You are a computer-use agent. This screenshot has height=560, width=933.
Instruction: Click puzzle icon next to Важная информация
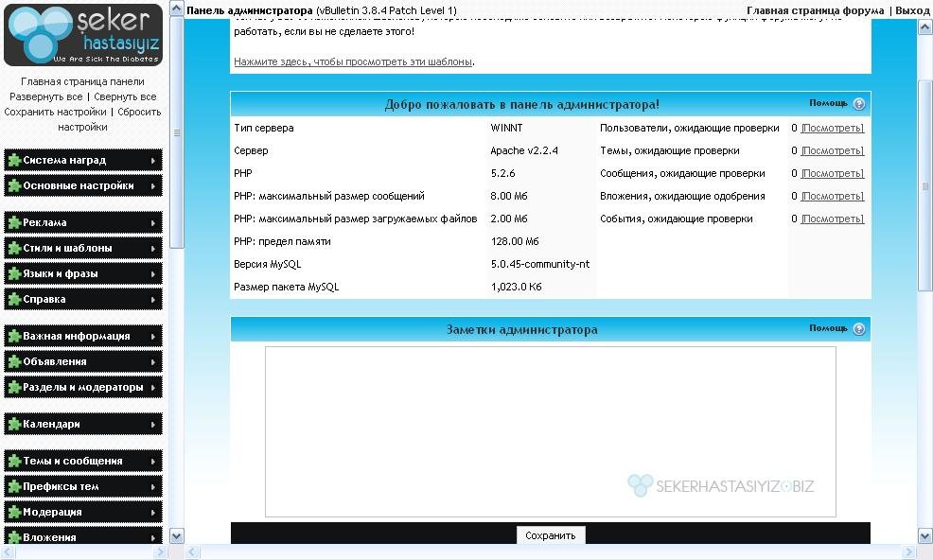pos(14,336)
